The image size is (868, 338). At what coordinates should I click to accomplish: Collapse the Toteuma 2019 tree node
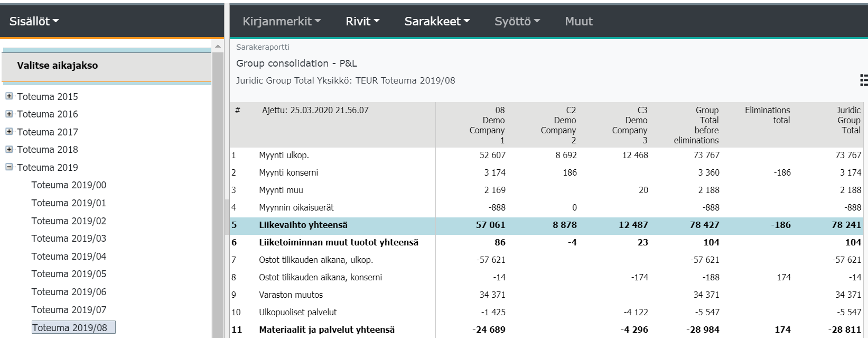coord(9,167)
